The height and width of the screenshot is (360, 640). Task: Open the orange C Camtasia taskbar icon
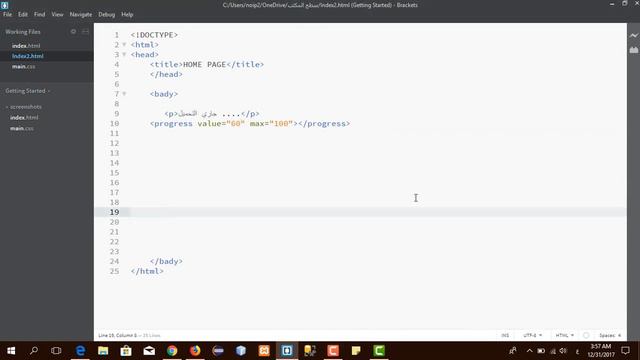(333, 351)
